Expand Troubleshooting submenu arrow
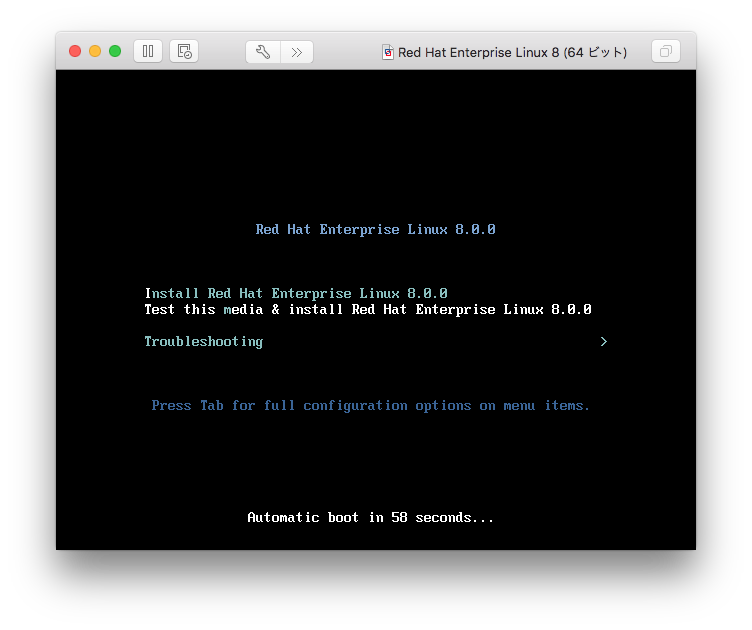Viewport: 752px width, 630px height. 604,341
